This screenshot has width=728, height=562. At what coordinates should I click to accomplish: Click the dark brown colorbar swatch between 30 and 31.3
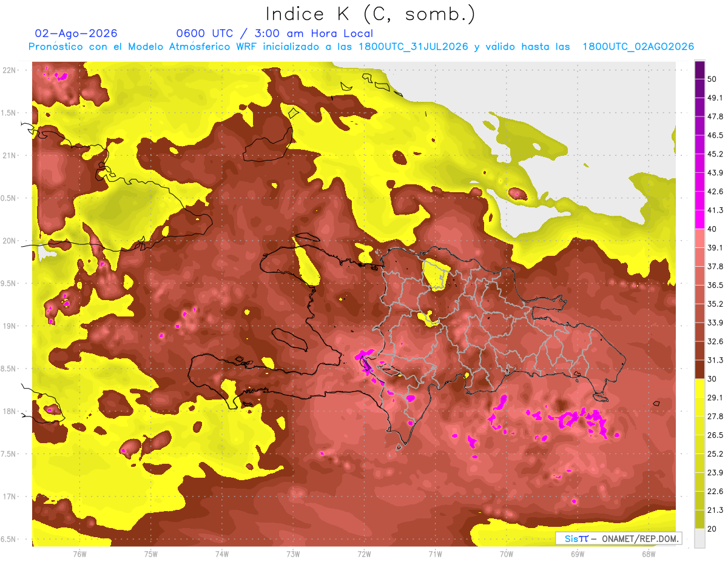(699, 369)
